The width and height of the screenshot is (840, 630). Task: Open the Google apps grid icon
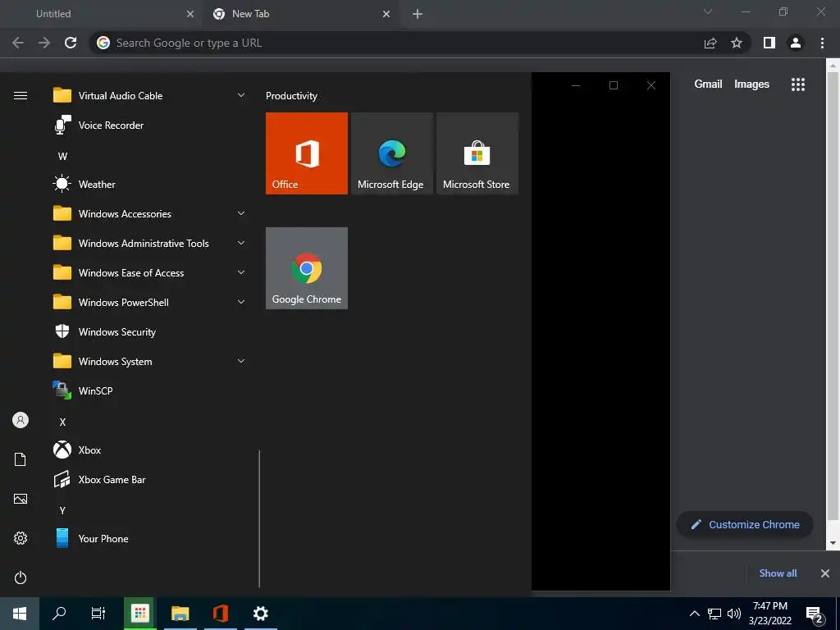[797, 84]
